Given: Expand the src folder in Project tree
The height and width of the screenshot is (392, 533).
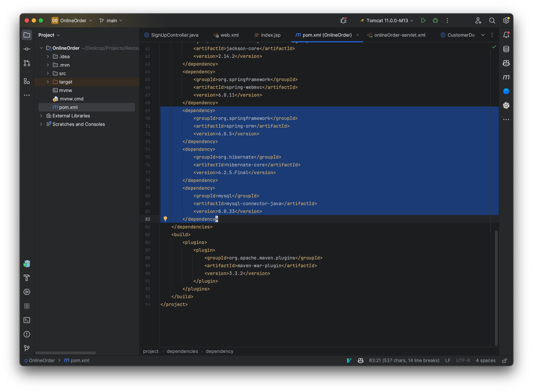Looking at the screenshot, I should (48, 73).
